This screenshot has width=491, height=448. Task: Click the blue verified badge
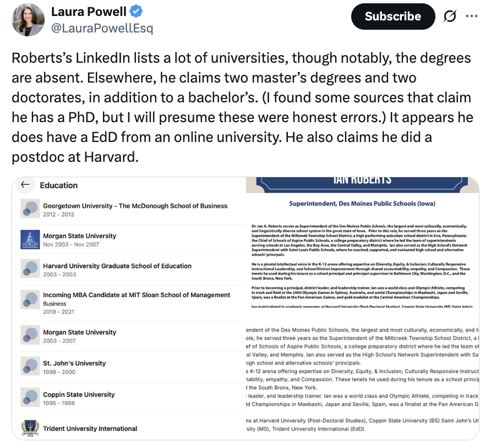(137, 12)
